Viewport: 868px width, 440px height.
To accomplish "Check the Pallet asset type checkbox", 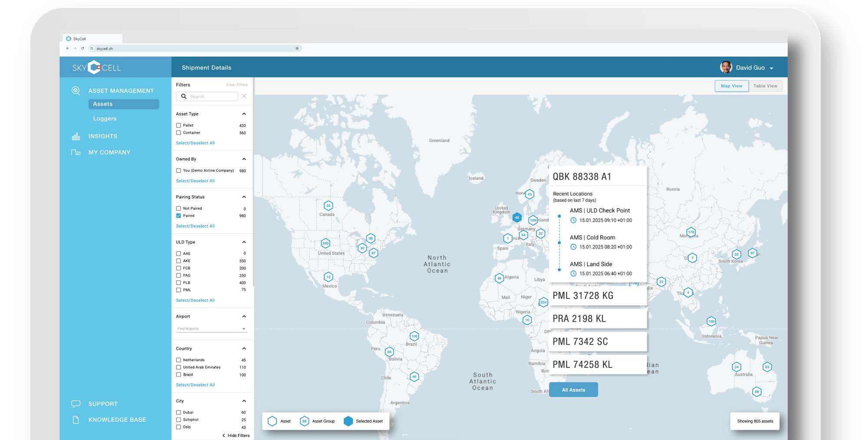I will tap(178, 125).
